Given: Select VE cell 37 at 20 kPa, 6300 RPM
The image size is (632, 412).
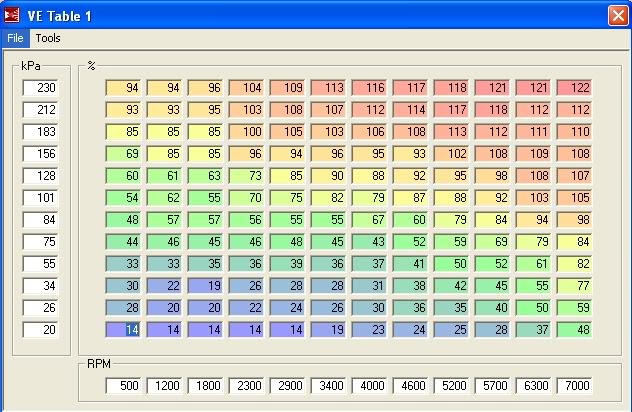Looking at the screenshot, I should pos(534,330).
